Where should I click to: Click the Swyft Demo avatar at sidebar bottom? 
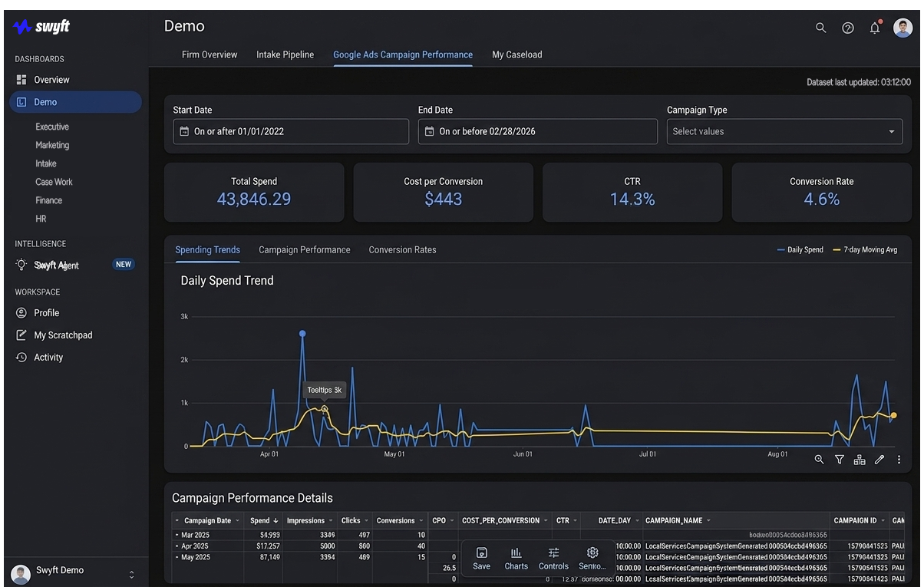click(x=21, y=573)
